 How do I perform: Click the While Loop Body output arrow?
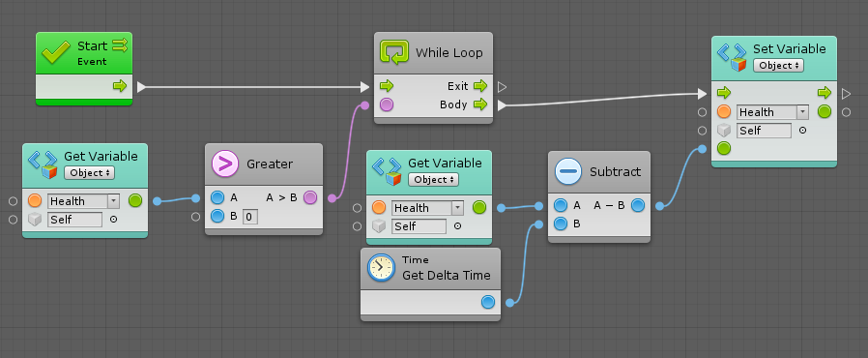480,104
